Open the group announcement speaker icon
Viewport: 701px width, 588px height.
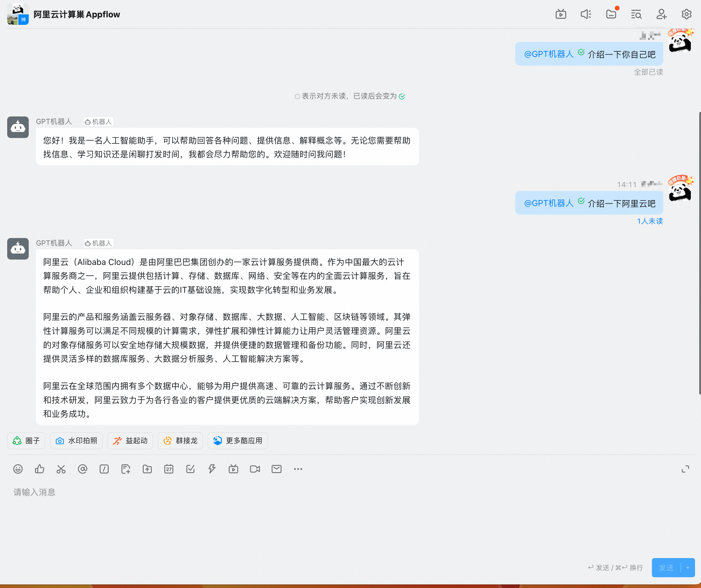coord(586,14)
